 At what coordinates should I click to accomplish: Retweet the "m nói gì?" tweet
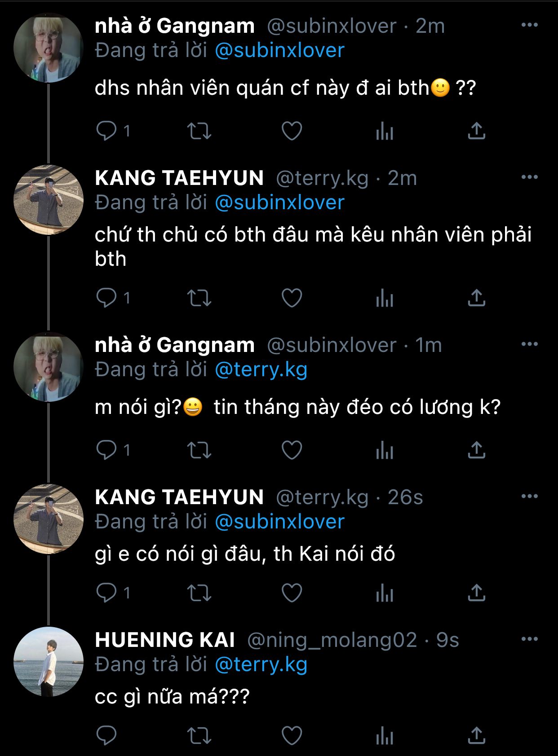pyautogui.click(x=199, y=450)
